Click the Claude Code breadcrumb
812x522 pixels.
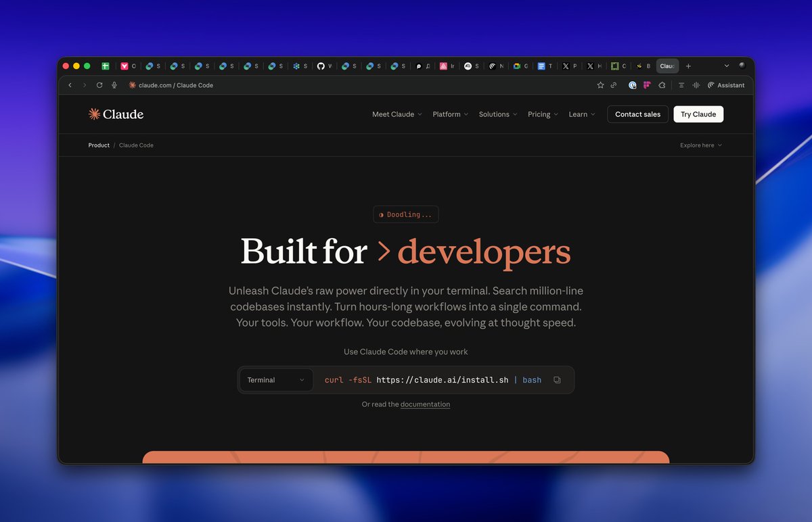pos(136,145)
